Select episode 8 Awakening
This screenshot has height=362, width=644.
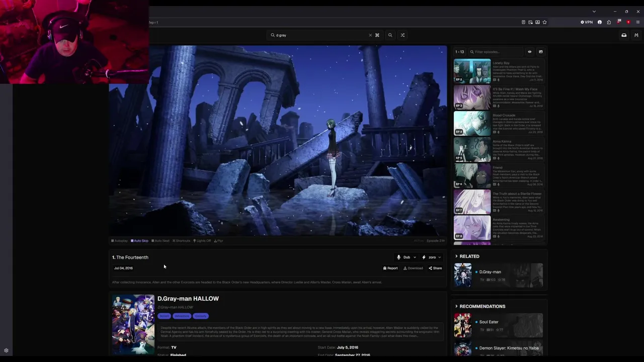tap(499, 228)
